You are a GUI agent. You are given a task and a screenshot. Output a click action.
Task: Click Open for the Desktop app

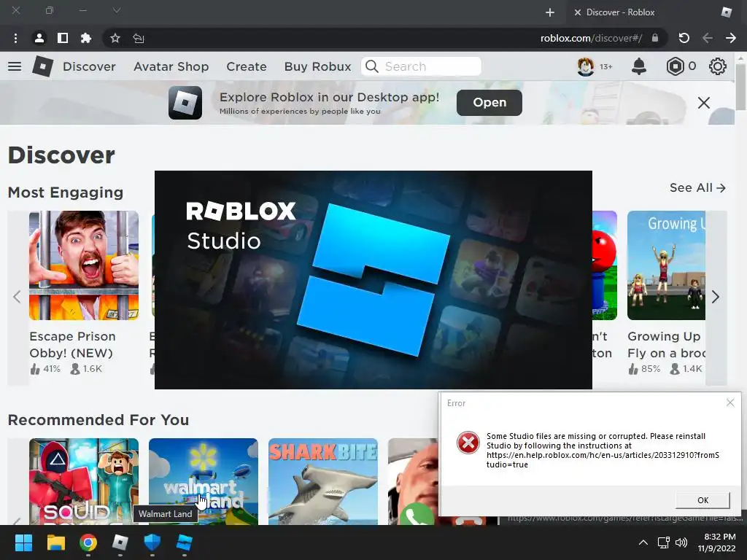click(489, 102)
